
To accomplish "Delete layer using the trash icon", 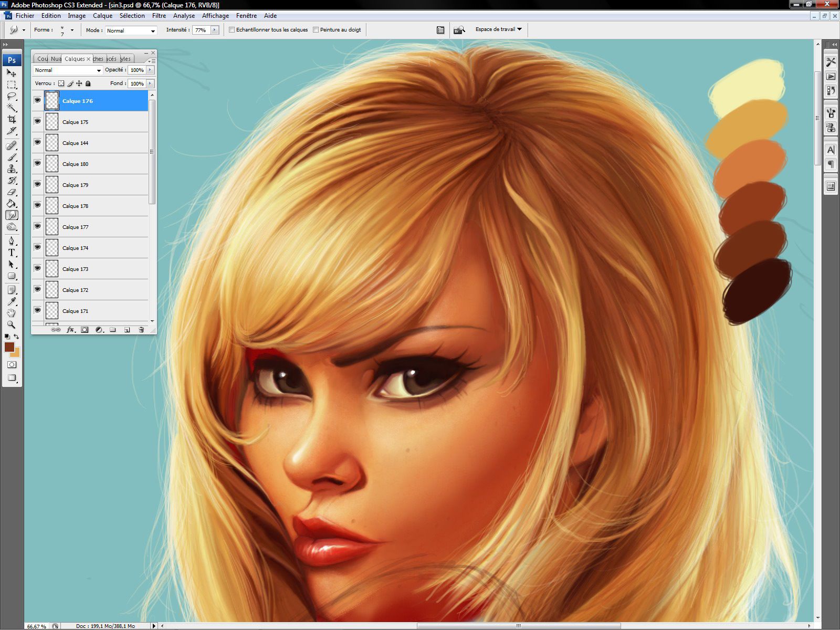I will coord(141,330).
